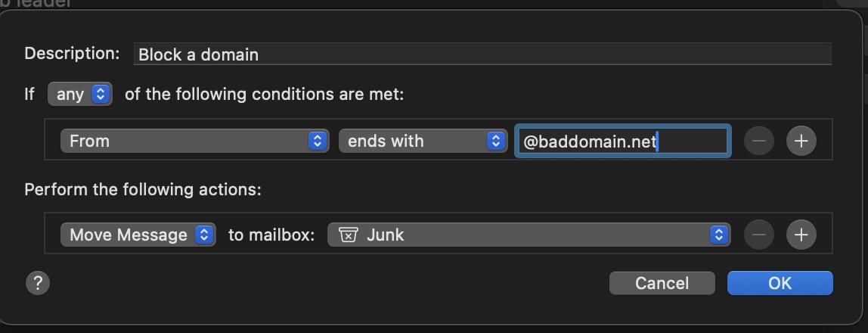Open the any/all conditions popup
Image resolution: width=868 pixels, height=333 pixels.
coord(79,95)
